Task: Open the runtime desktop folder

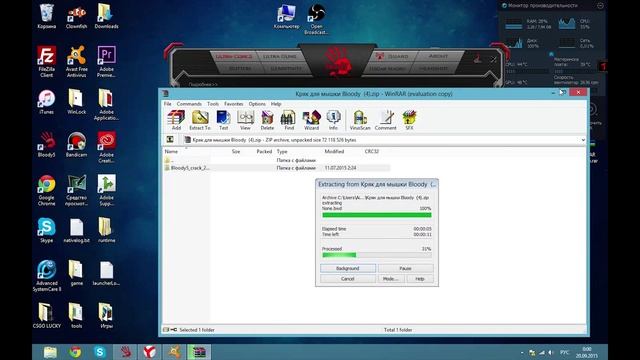Action: 106,230
